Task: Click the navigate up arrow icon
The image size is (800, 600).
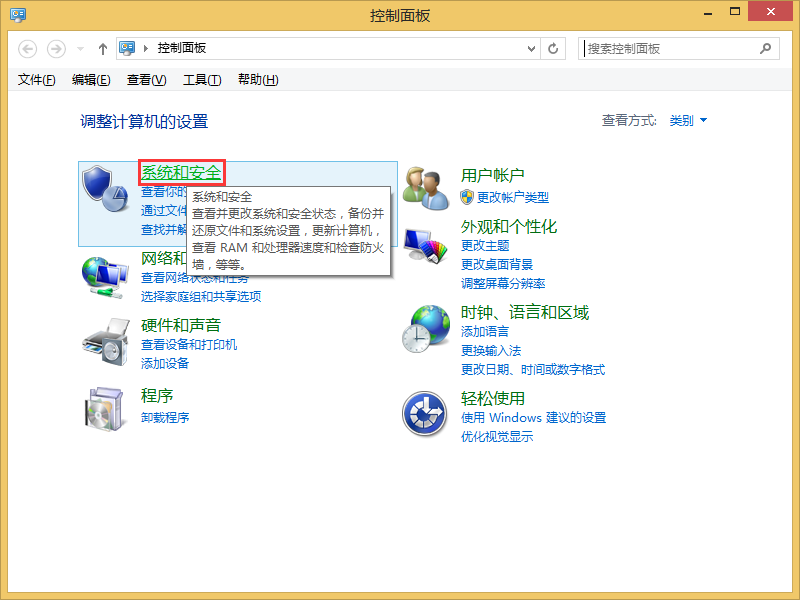Action: tap(102, 48)
